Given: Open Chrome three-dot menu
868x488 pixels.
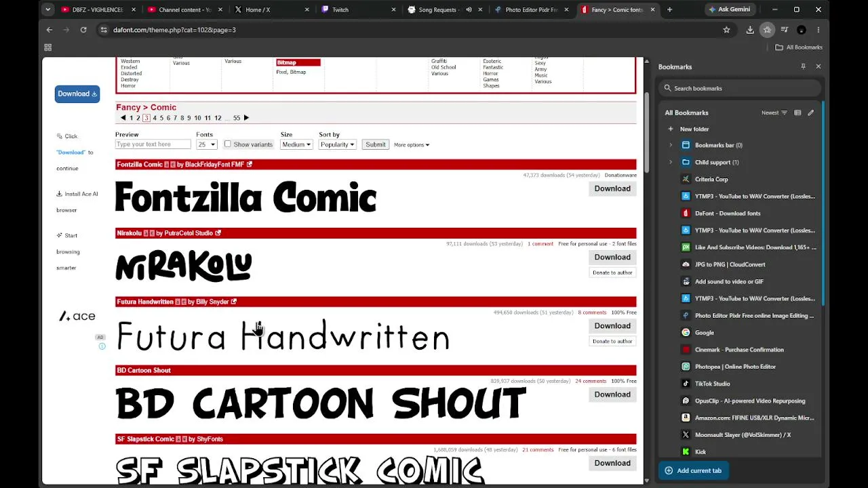Looking at the screenshot, I should (x=818, y=30).
